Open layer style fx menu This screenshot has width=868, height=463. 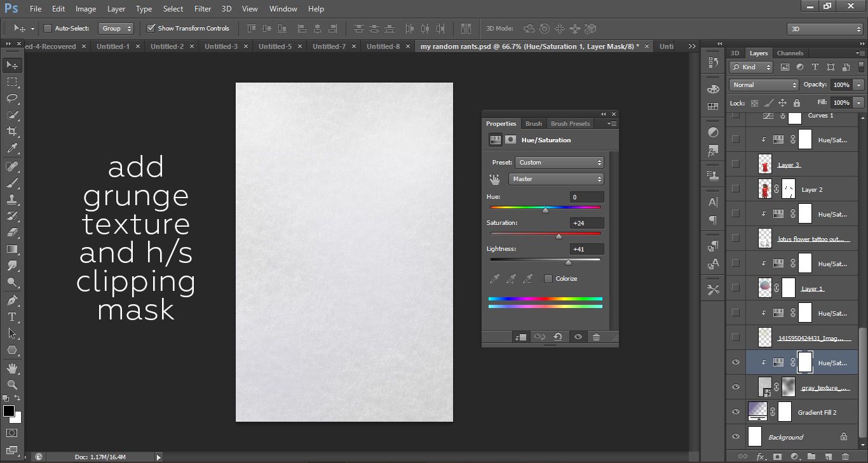coord(761,456)
